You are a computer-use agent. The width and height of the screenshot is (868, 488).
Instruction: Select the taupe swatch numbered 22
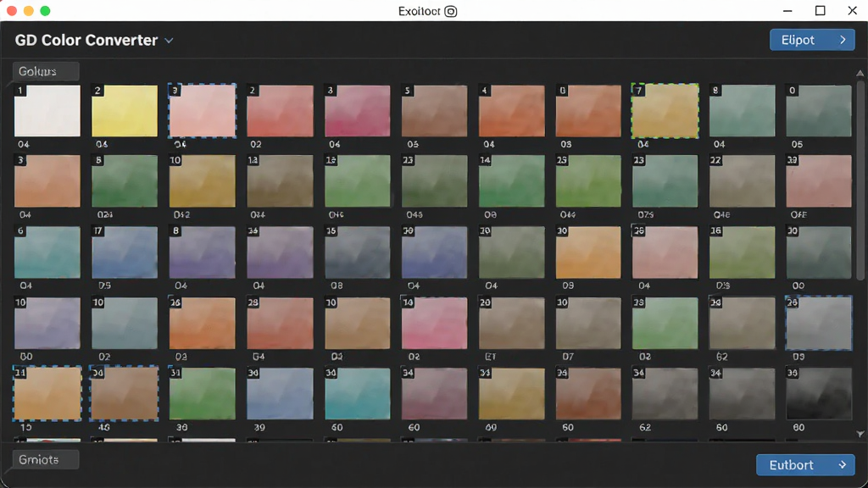click(x=743, y=181)
